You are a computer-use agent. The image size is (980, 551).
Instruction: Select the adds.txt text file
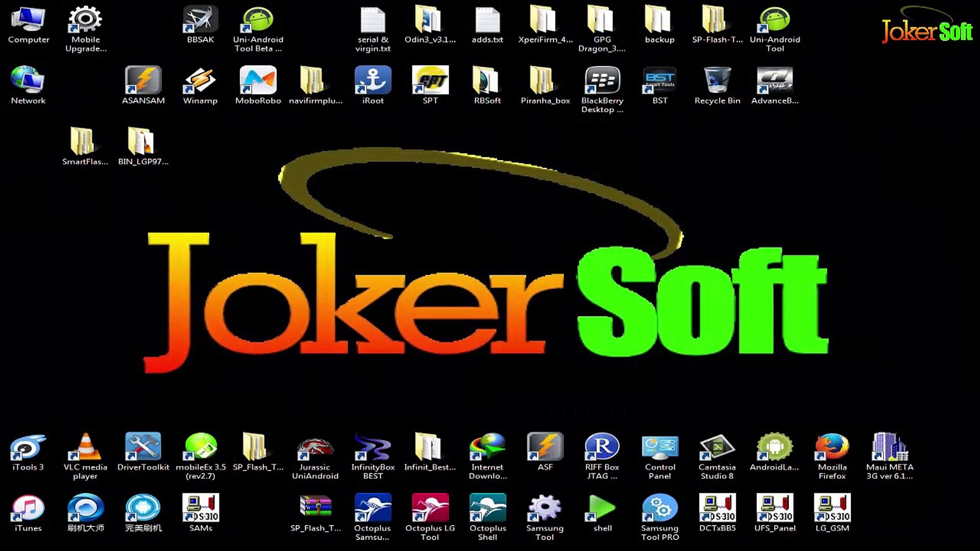[x=487, y=20]
